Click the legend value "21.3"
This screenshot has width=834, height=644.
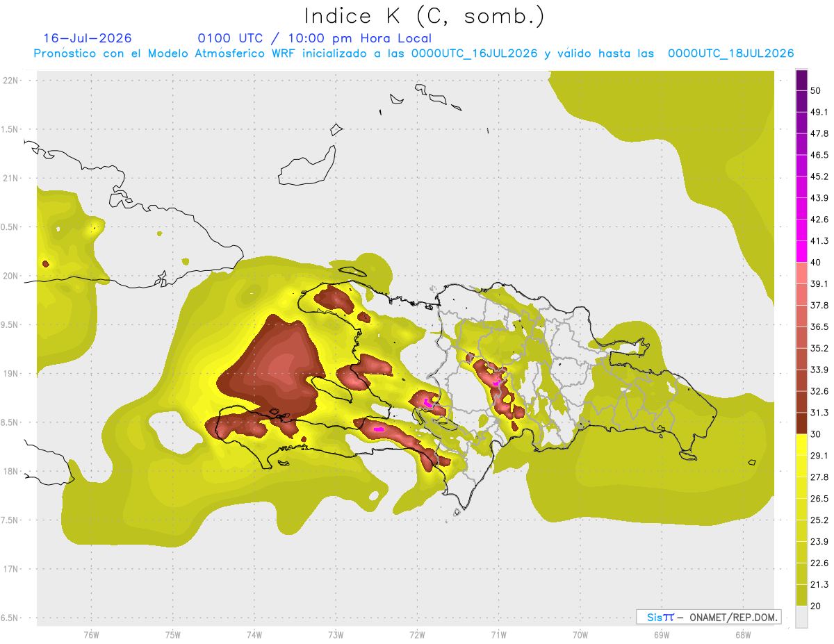(x=819, y=584)
